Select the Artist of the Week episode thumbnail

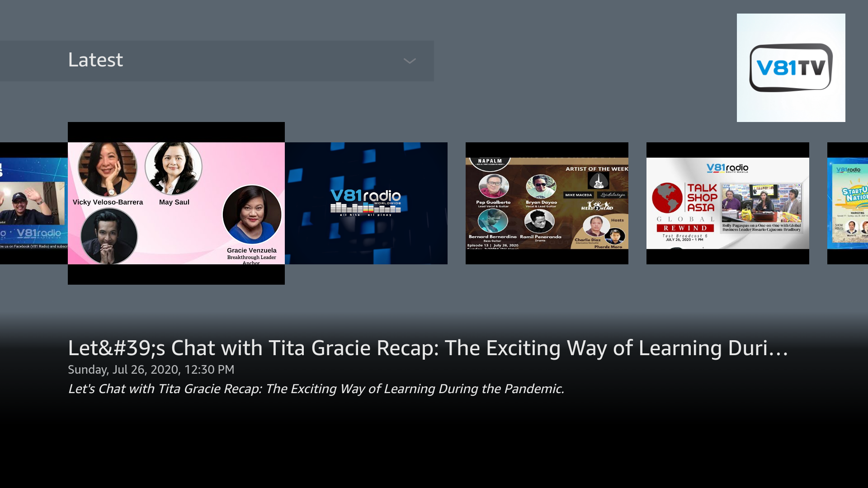point(547,202)
